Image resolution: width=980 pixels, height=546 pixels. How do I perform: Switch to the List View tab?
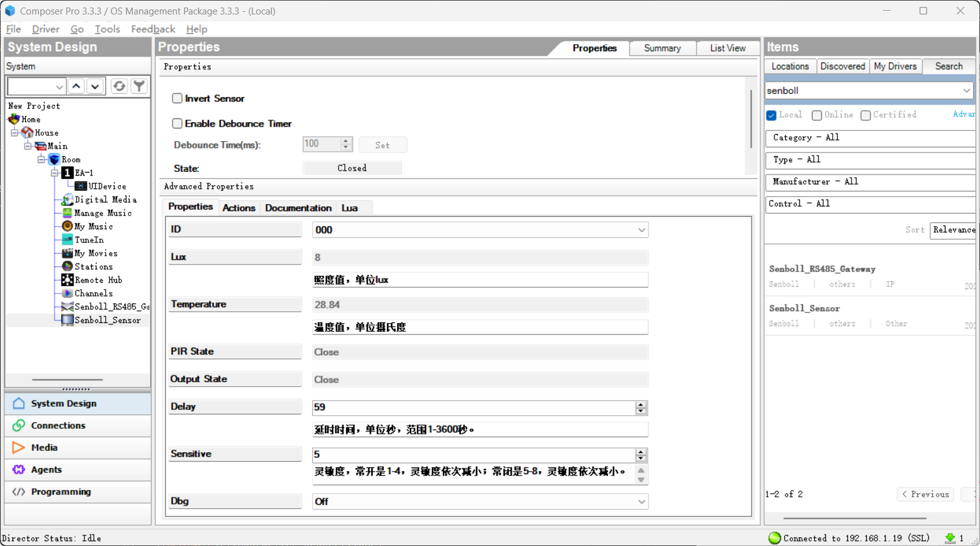[728, 48]
